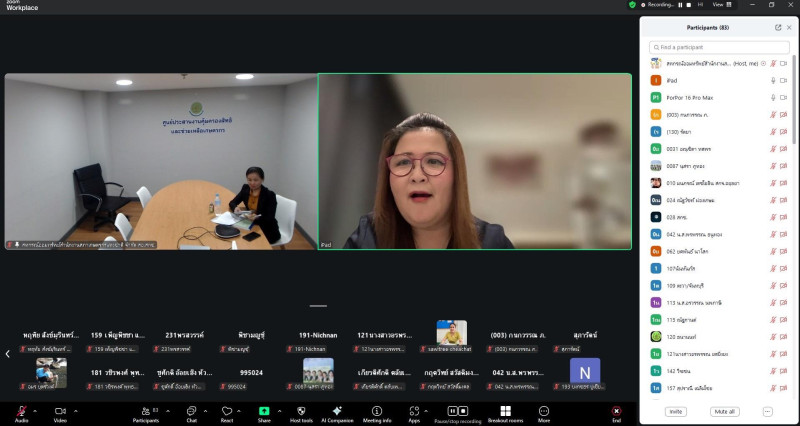
Task: Open share options caret beside Share
Action: coord(279,411)
